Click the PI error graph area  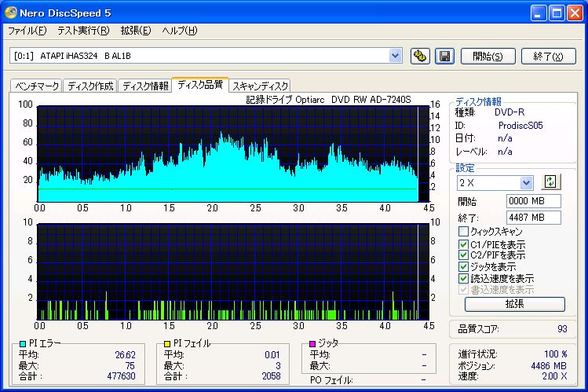pyautogui.click(x=233, y=154)
